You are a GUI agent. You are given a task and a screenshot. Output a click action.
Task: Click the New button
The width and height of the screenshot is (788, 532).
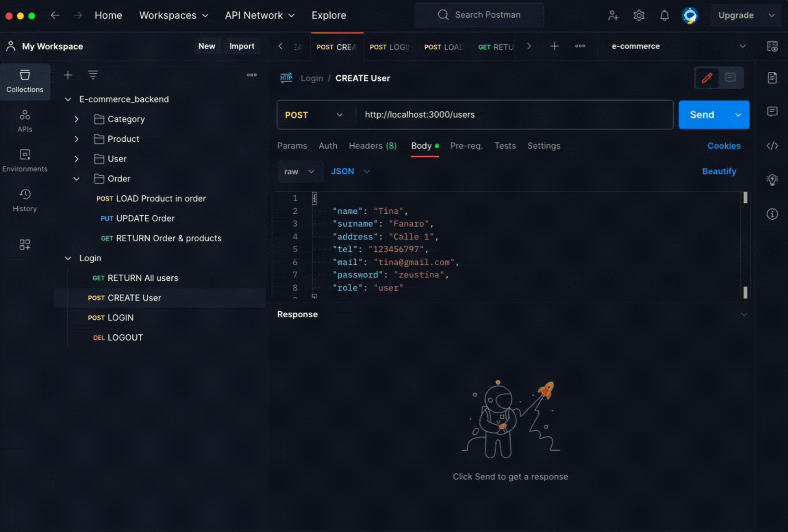point(207,46)
